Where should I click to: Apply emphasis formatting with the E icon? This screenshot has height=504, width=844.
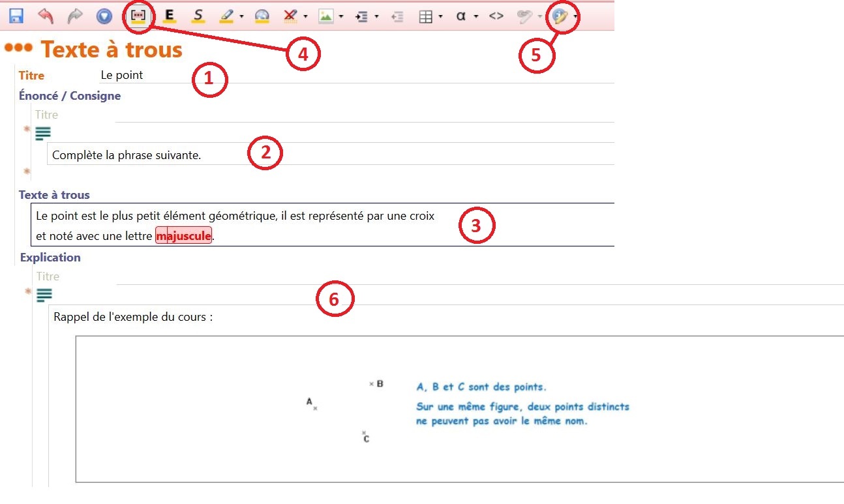pos(169,16)
